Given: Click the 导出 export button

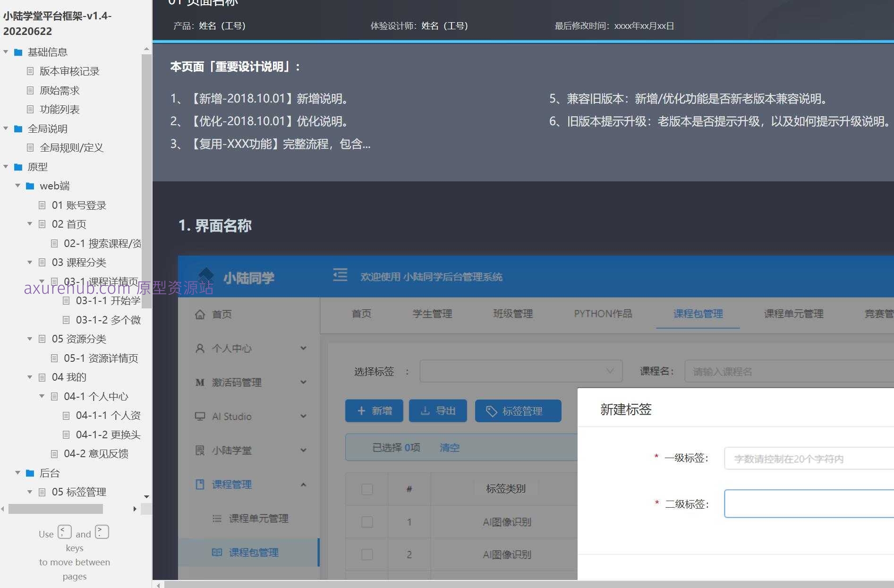Looking at the screenshot, I should pyautogui.click(x=437, y=410).
